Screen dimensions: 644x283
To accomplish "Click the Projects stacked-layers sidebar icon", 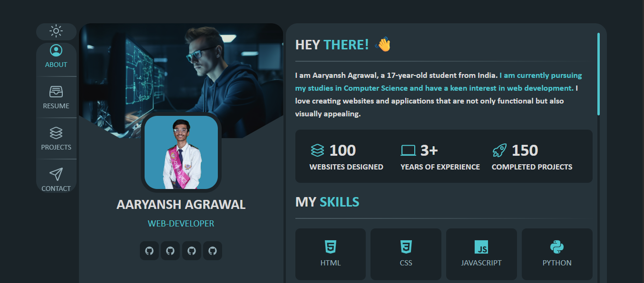I will 56,133.
